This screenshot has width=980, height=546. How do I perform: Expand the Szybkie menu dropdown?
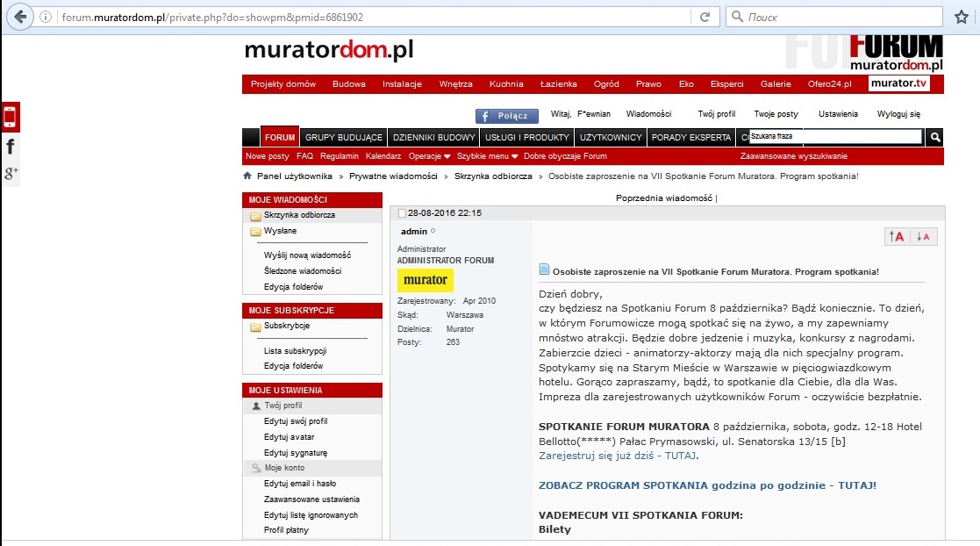coord(488,155)
